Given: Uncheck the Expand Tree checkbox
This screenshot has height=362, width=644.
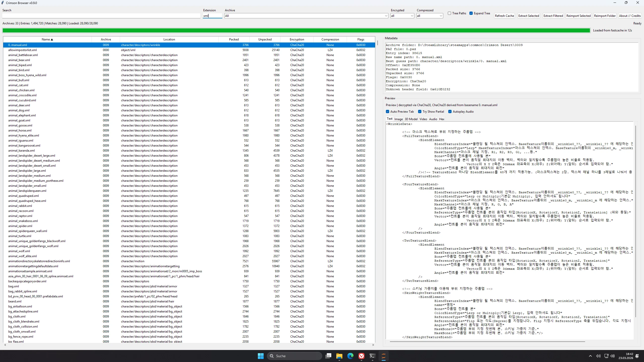Looking at the screenshot, I should 471,13.
